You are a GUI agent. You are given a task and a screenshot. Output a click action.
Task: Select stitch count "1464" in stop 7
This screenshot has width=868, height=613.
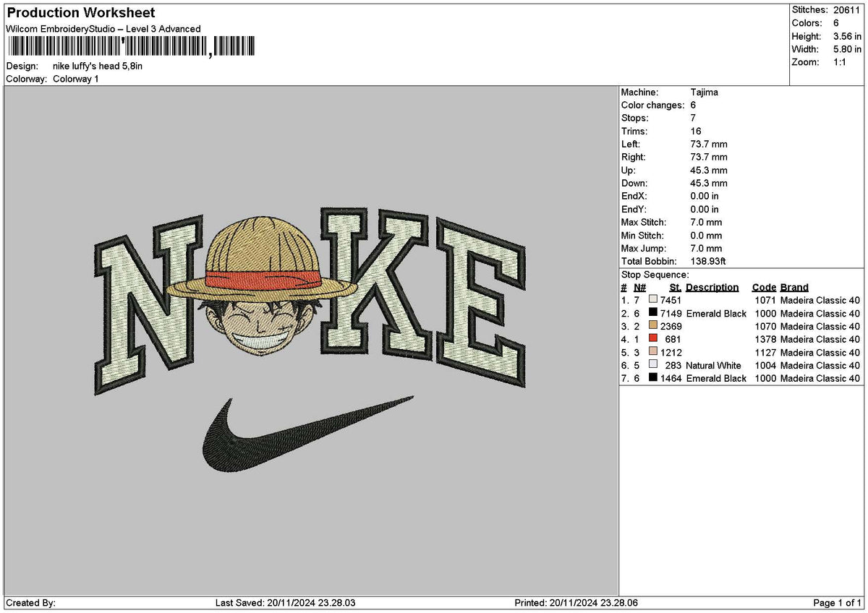point(671,378)
